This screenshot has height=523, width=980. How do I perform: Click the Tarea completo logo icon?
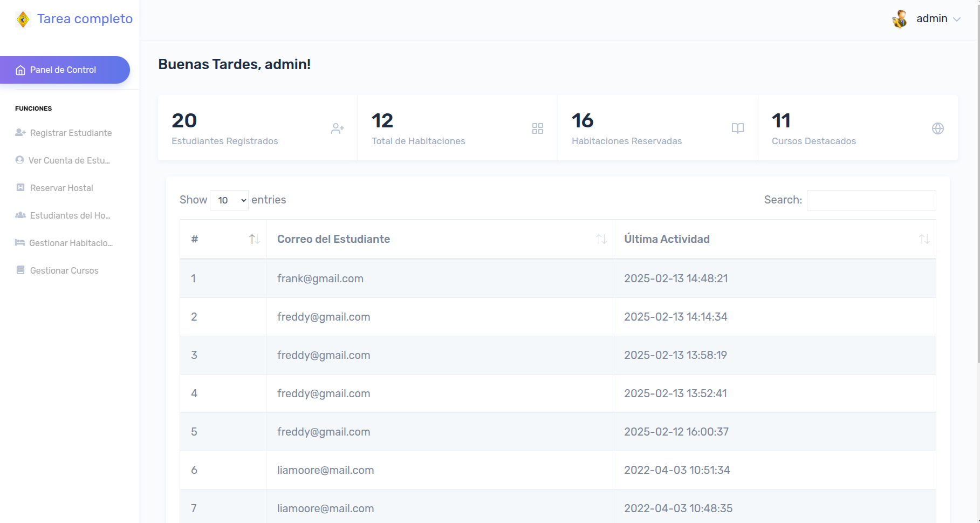coord(23,19)
